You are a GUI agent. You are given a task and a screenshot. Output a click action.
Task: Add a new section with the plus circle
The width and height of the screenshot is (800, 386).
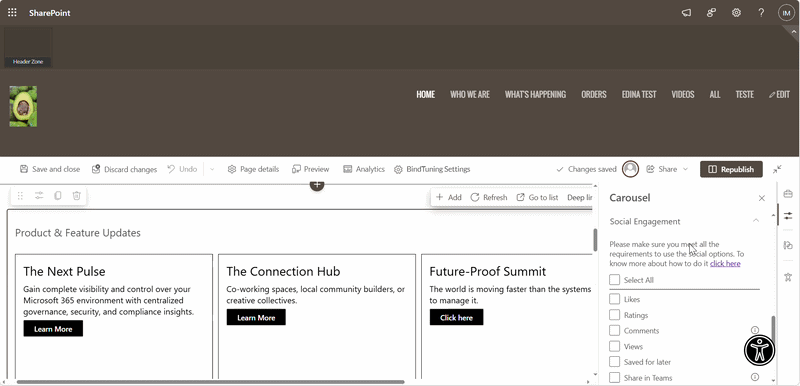tap(317, 185)
